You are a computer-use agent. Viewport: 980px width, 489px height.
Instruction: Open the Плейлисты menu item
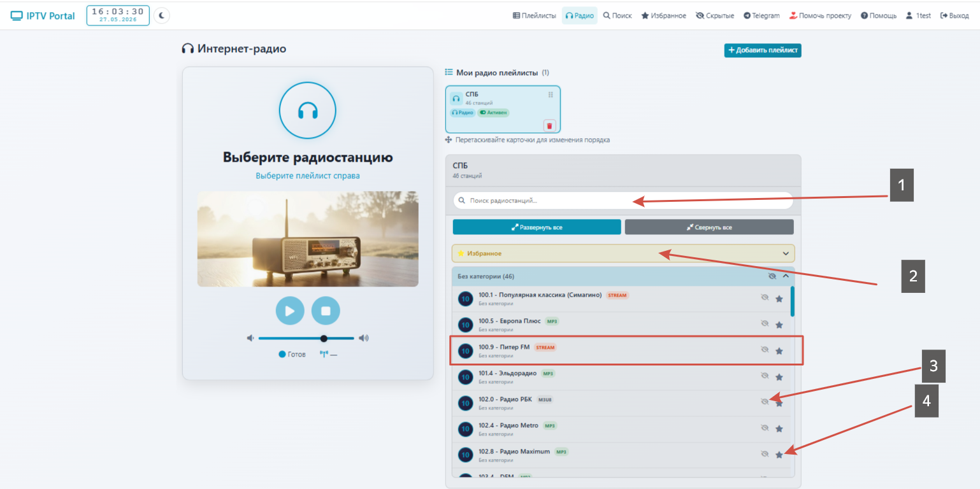pos(535,16)
